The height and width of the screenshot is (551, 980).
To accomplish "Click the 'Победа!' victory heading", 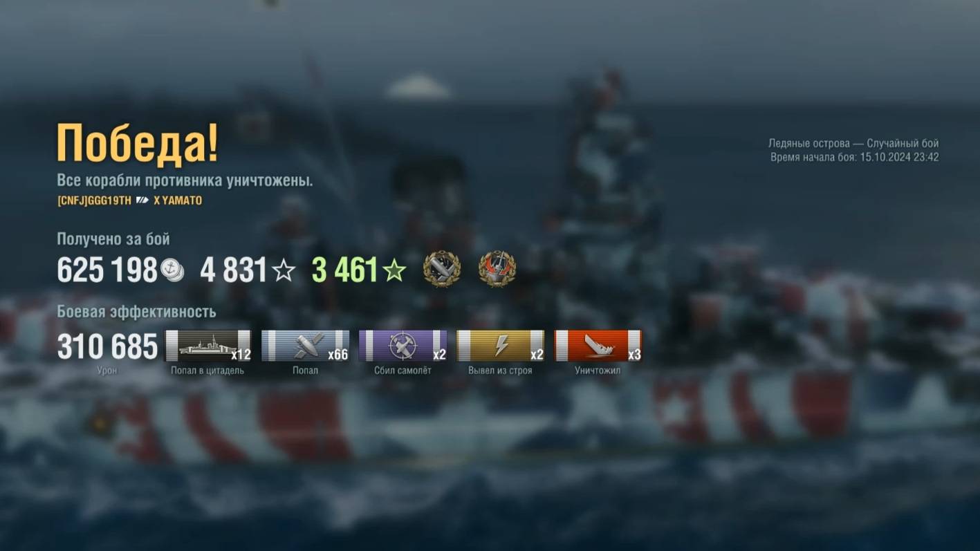I will click(138, 144).
